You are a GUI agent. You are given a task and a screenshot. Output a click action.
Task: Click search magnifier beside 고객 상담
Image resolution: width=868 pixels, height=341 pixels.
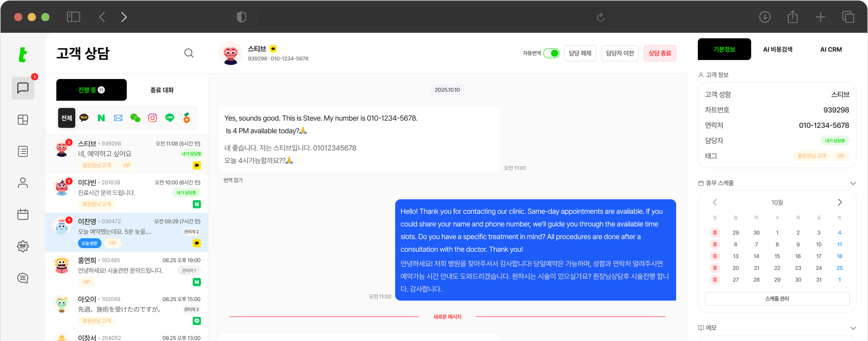pos(189,53)
